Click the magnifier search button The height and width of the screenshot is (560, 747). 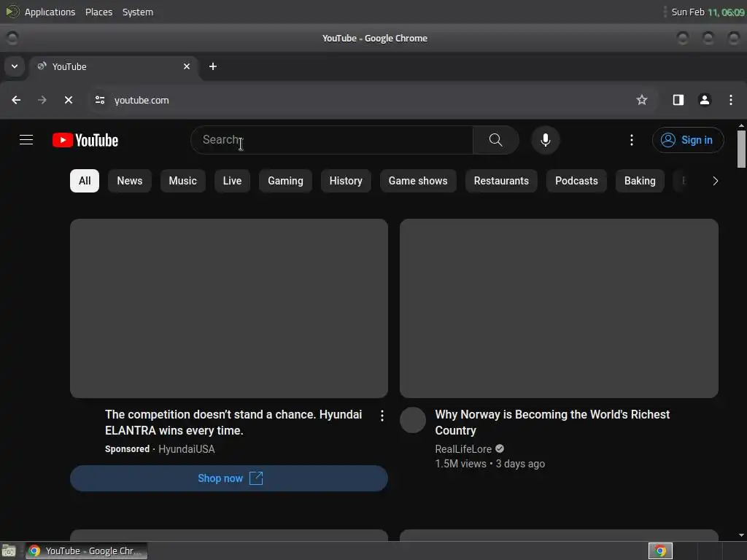pos(495,140)
